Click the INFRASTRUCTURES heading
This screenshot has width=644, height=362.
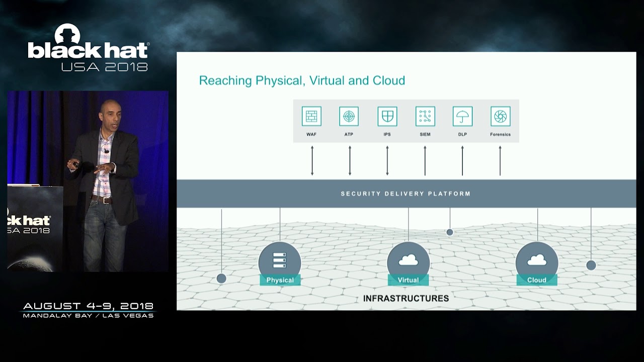click(406, 298)
